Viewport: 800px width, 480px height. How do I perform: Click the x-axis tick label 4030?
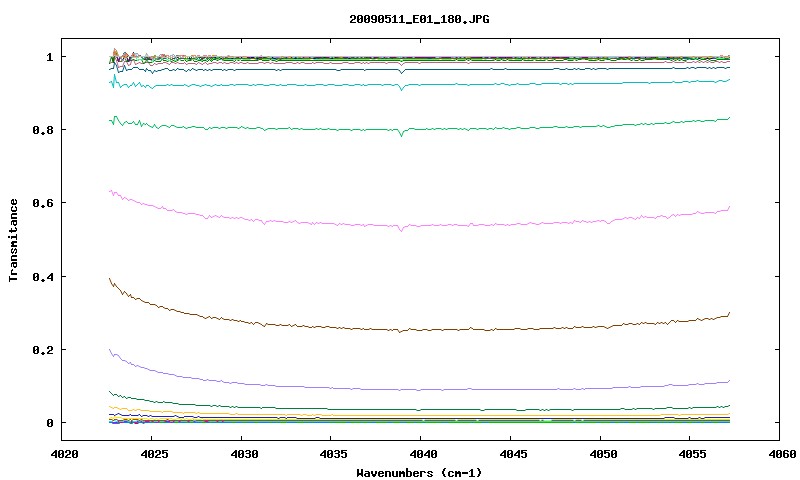coord(244,454)
